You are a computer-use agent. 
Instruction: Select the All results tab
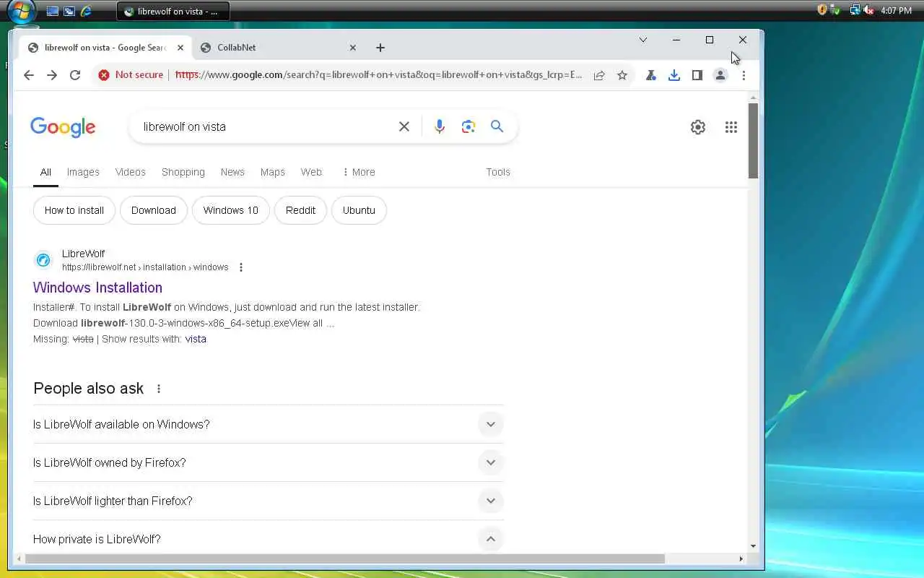click(45, 172)
